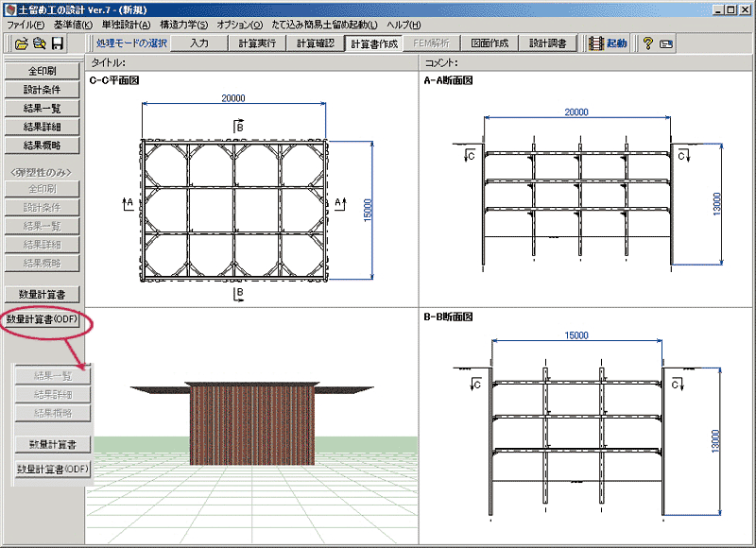Click the top 結果詳細 button
This screenshot has width=756, height=548.
pyautogui.click(x=42, y=127)
